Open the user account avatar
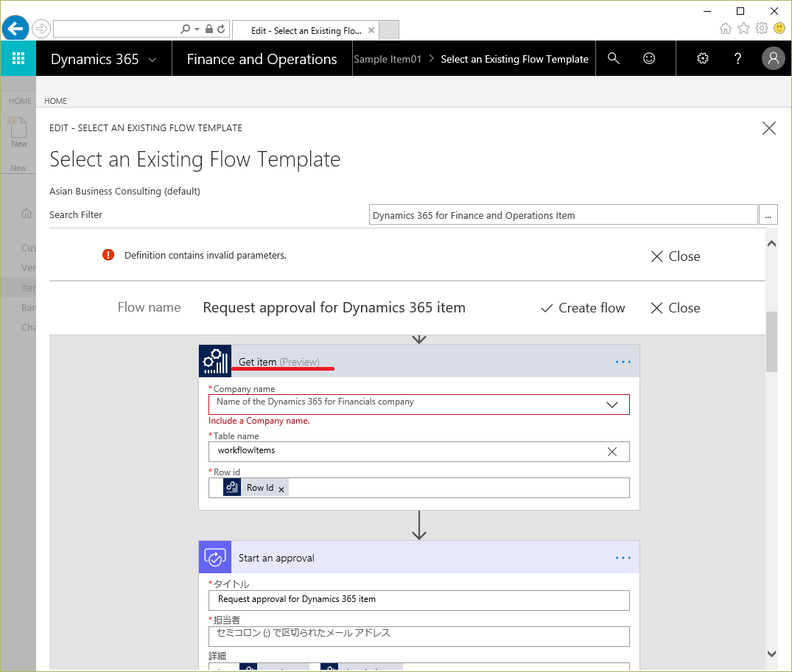792x672 pixels. pos(774,59)
